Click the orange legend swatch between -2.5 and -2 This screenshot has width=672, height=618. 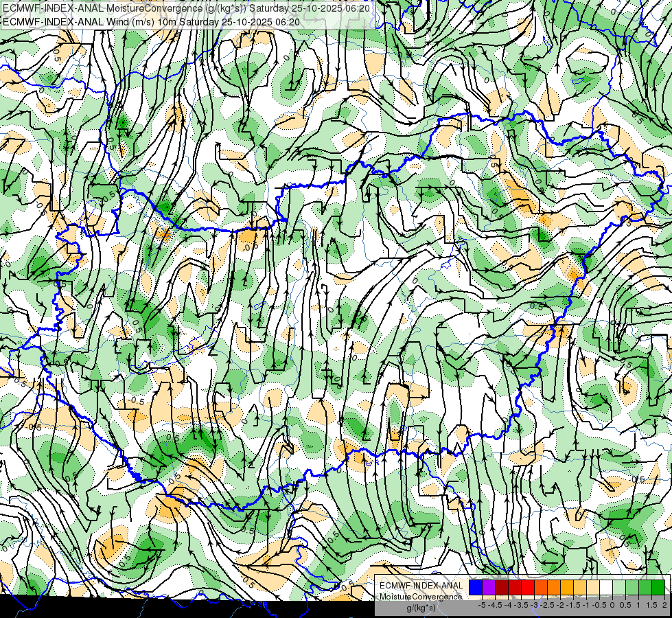pos(554,588)
